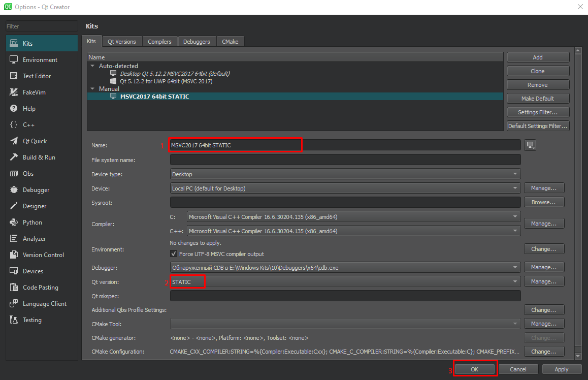Open the Help settings question-mark icon

pyautogui.click(x=14, y=108)
